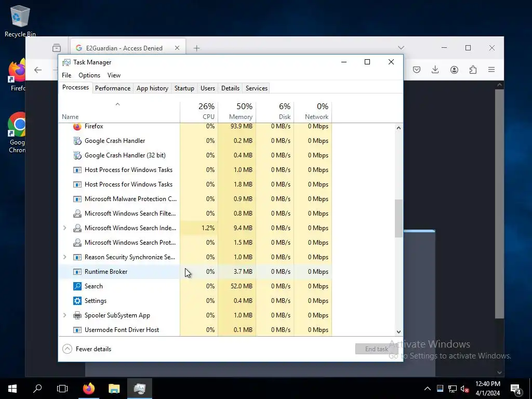
Task: Click the Task Manager scrollbar thumb
Action: [x=398, y=219]
